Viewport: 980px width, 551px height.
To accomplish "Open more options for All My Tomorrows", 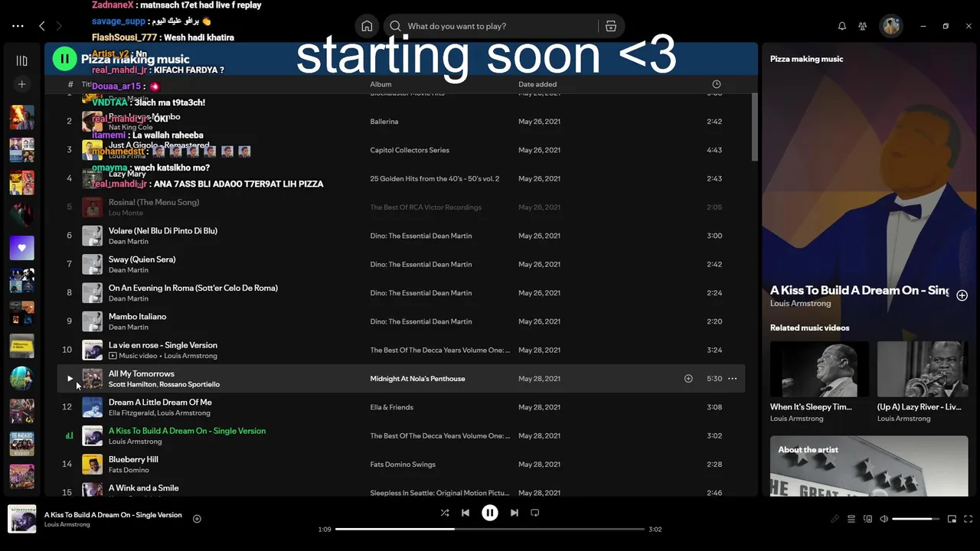I will coord(733,379).
